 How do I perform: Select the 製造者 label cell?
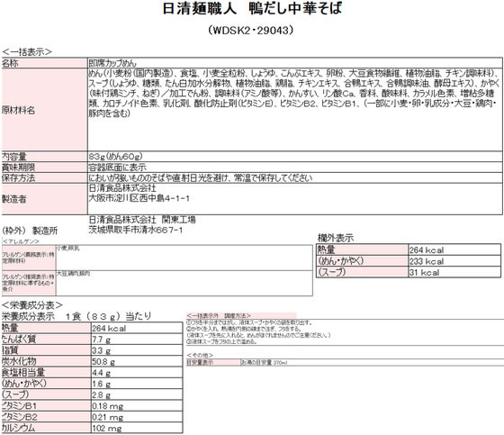tap(44, 199)
